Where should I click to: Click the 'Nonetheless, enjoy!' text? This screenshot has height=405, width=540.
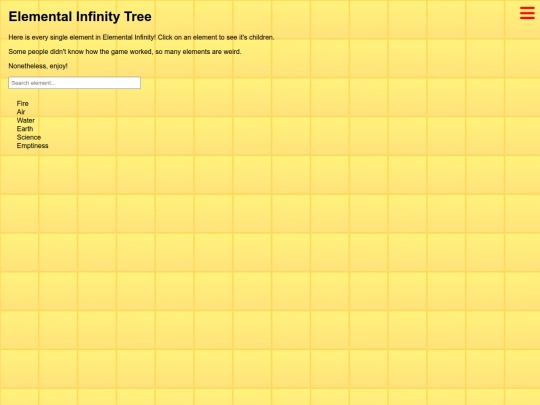(x=38, y=66)
